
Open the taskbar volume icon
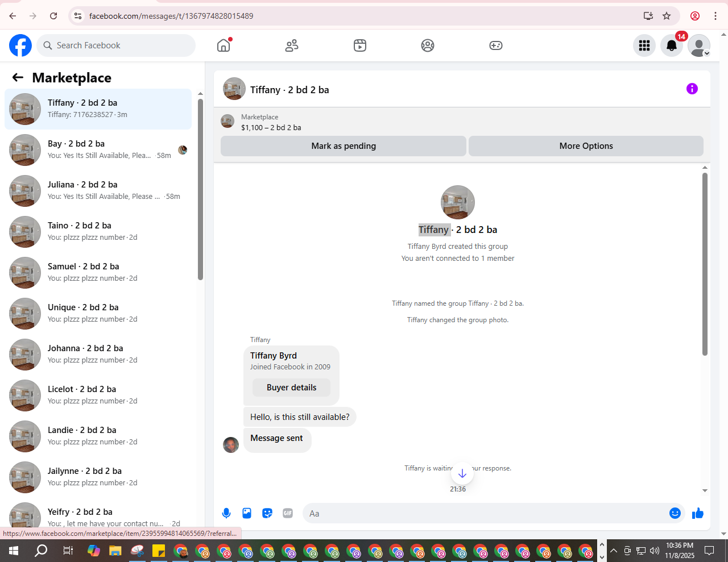[655, 551]
